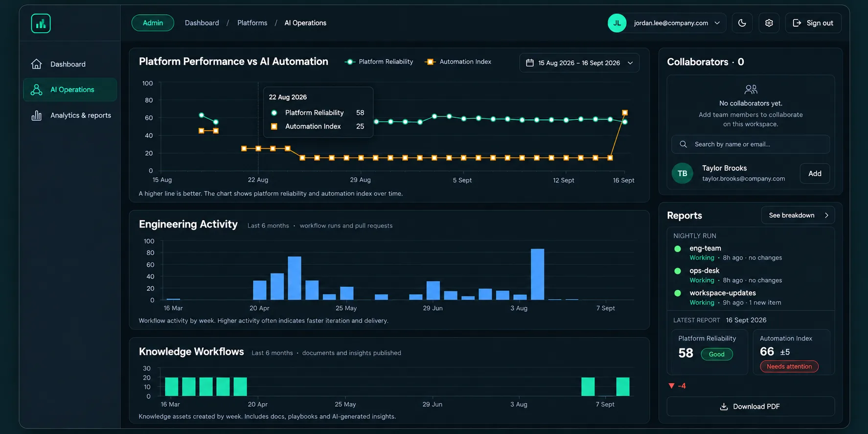Click Search by name or email field
Image resolution: width=868 pixels, height=434 pixels.
pyautogui.click(x=751, y=144)
